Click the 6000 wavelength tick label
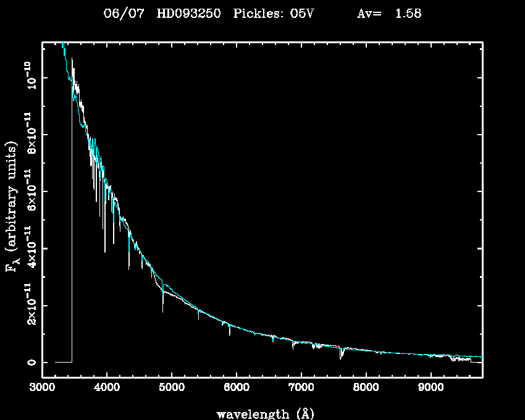The image size is (525, 420). [x=237, y=388]
